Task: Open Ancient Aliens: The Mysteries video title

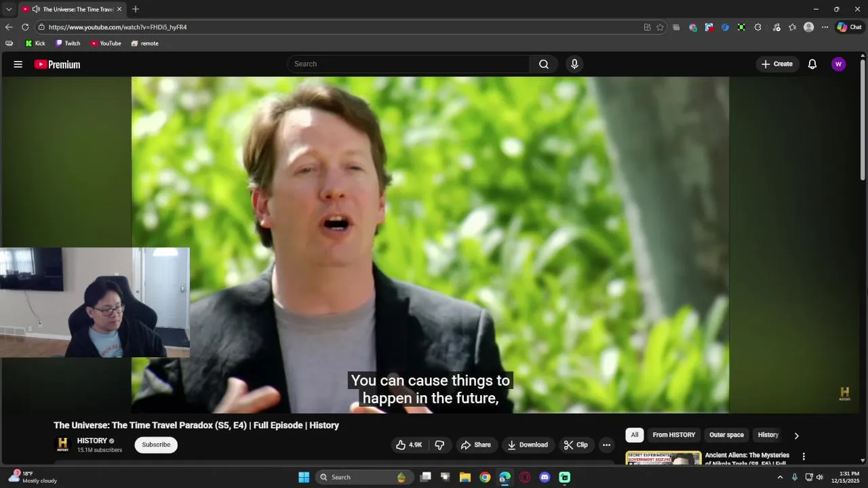Action: (x=747, y=460)
